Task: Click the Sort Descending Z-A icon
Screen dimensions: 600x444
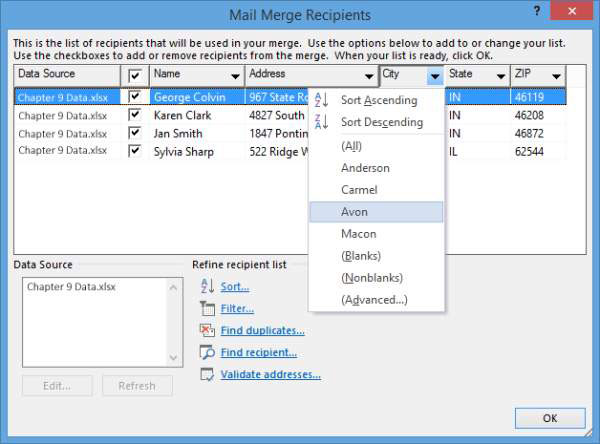Action: [x=322, y=122]
